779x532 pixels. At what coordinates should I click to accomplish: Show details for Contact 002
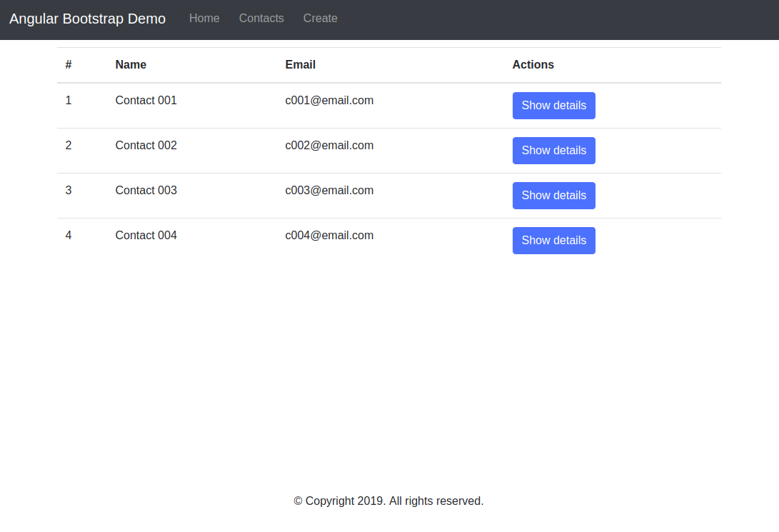click(553, 150)
